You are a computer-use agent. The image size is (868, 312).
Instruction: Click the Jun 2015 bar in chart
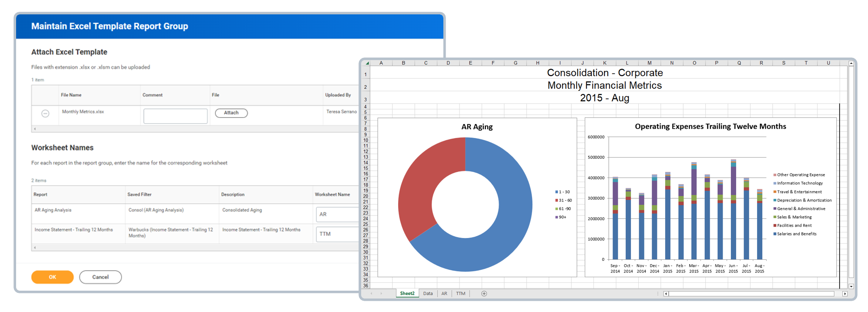(734, 210)
